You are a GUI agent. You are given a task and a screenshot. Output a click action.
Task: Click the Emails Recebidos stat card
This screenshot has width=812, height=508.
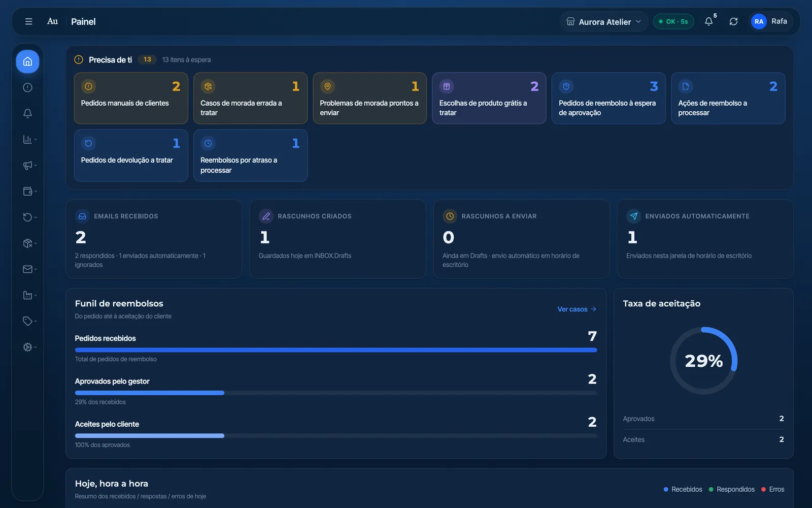pyautogui.click(x=154, y=239)
